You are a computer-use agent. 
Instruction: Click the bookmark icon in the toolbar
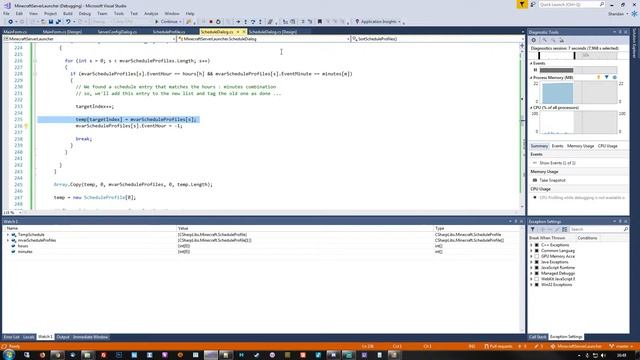[320, 22]
